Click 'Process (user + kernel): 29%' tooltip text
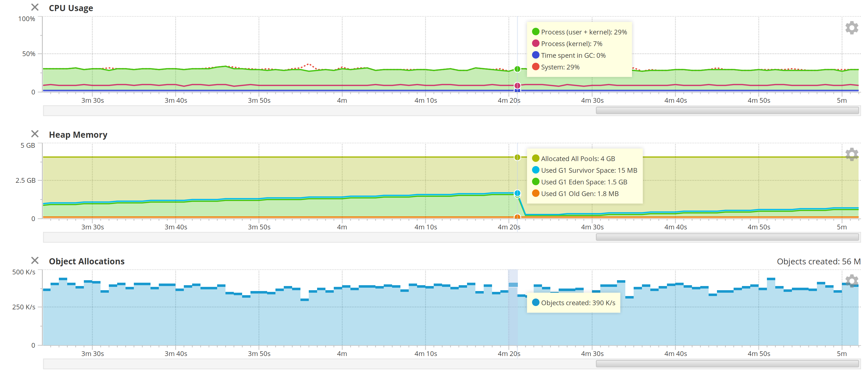Screen dimensions: 868x376 pos(584,32)
